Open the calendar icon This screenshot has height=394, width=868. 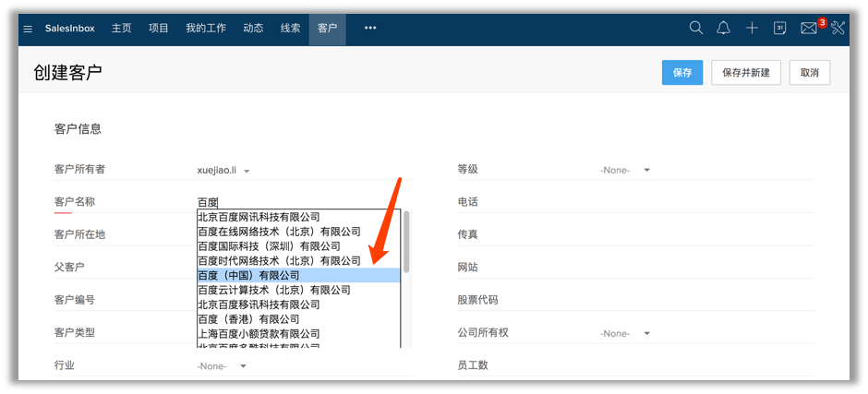[780, 29]
